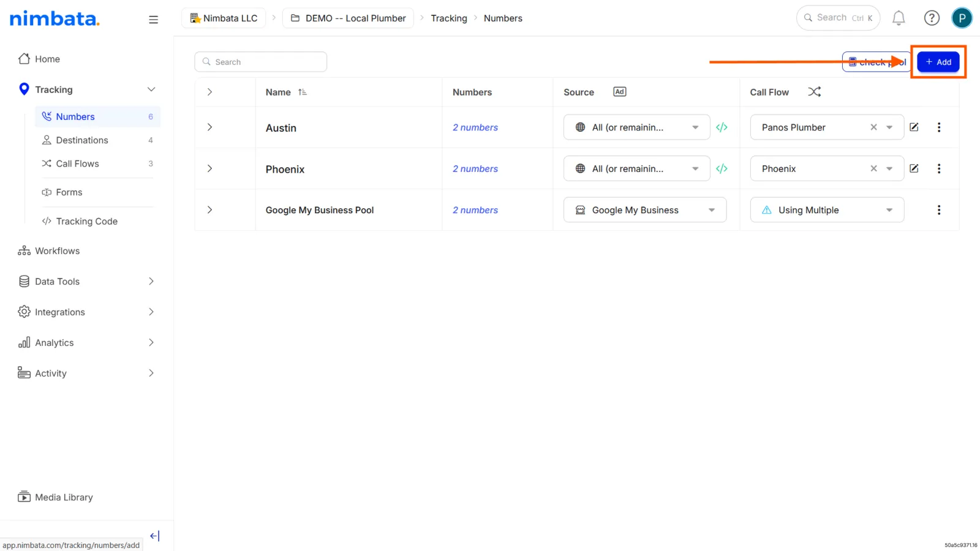980x551 pixels.
Task: Open Google My Business Pool's 2 numbers link
Action: pyautogui.click(x=475, y=210)
